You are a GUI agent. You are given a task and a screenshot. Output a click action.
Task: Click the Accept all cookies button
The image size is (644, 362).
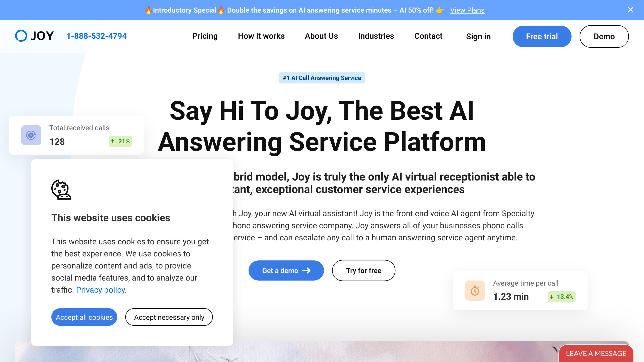84,317
